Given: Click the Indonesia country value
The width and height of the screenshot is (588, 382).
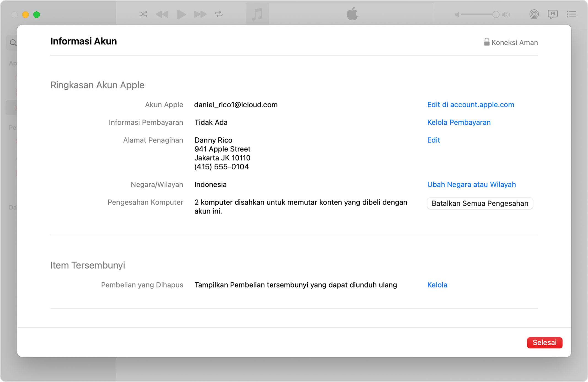Looking at the screenshot, I should click(x=210, y=184).
